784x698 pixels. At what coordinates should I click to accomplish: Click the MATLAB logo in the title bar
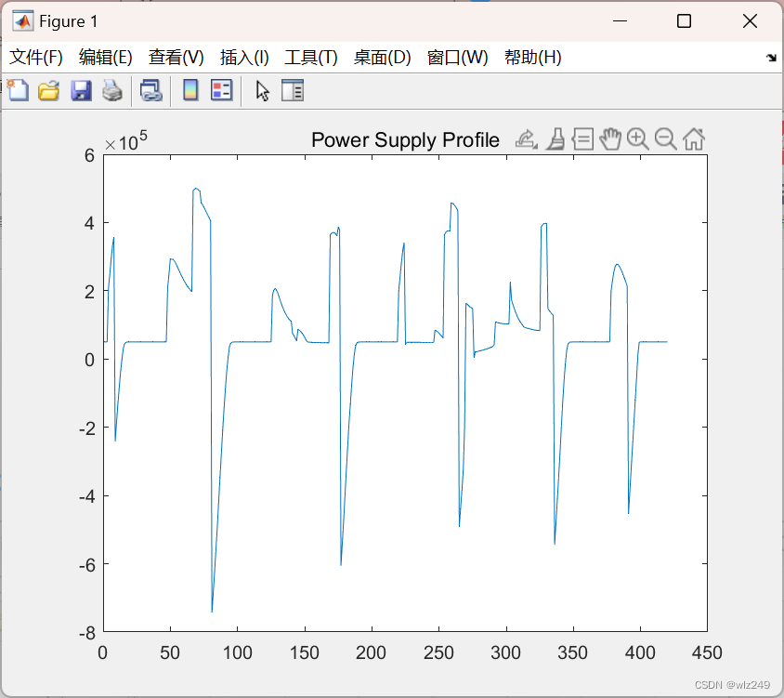point(22,21)
